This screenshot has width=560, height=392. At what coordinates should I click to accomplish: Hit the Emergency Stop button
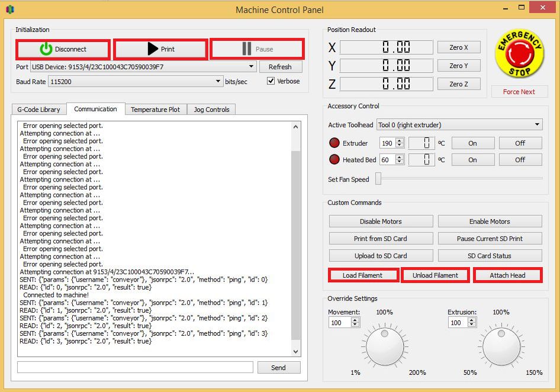(x=519, y=53)
